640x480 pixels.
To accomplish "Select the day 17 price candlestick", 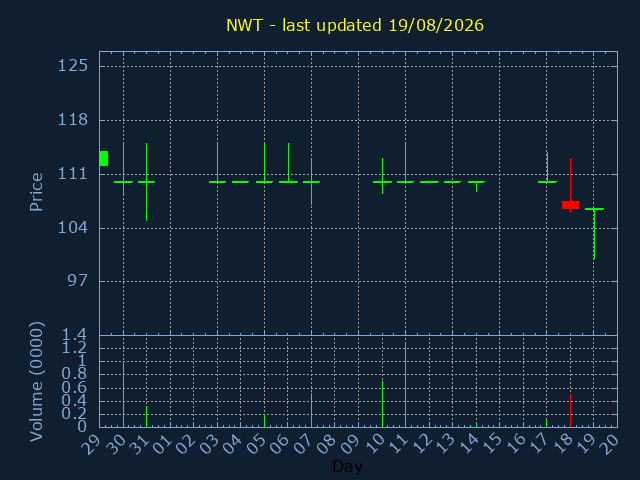I will tap(547, 168).
